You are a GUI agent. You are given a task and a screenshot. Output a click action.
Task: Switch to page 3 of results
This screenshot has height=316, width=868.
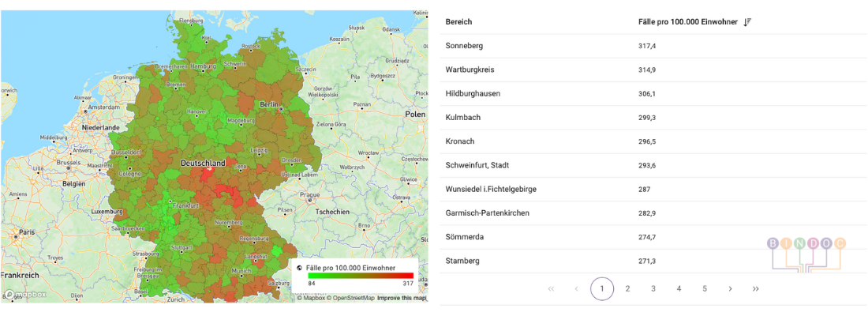pos(653,289)
